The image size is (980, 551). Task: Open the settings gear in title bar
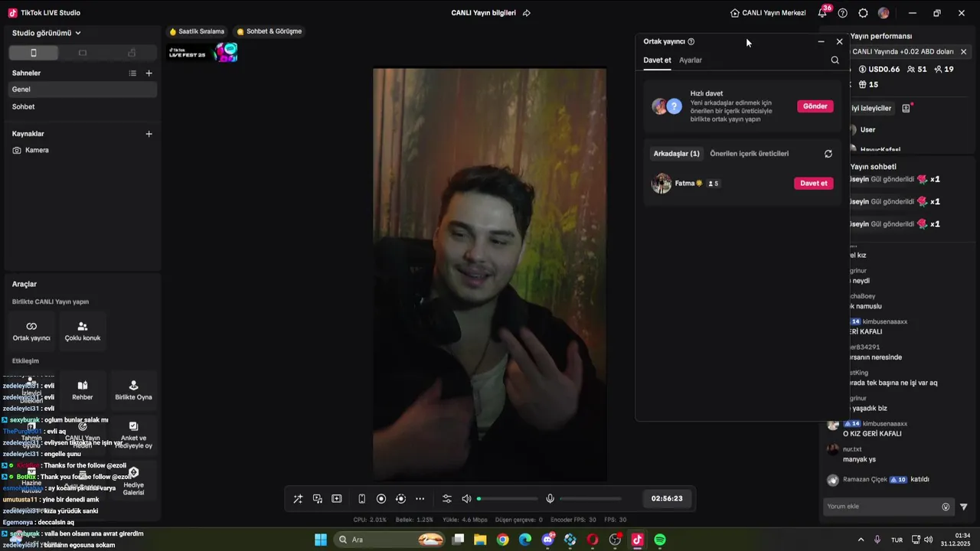pyautogui.click(x=863, y=13)
